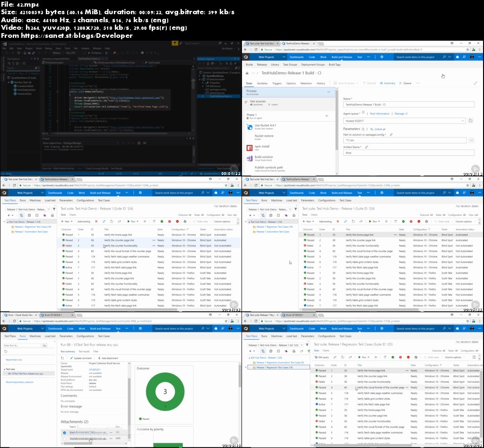The image size is (484, 448).
Task: Click bookmark star in Build CI frame address bar
Action: tap(467, 49)
